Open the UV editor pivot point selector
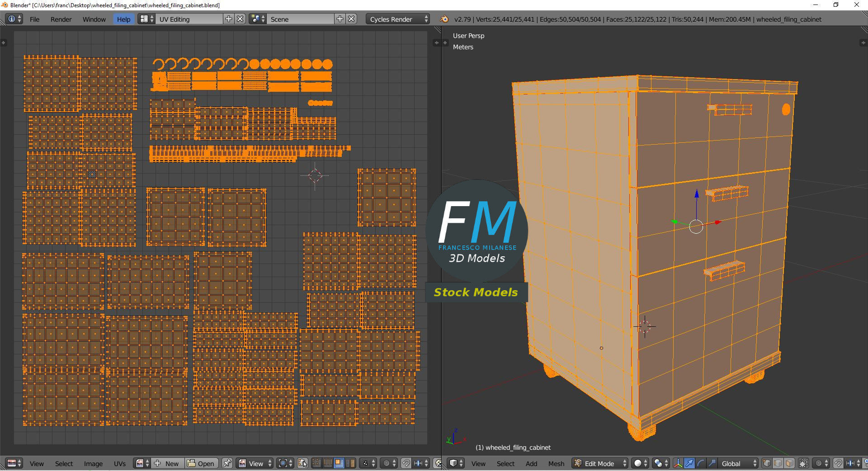Image resolution: width=868 pixels, height=471 pixels. pyautogui.click(x=286, y=463)
